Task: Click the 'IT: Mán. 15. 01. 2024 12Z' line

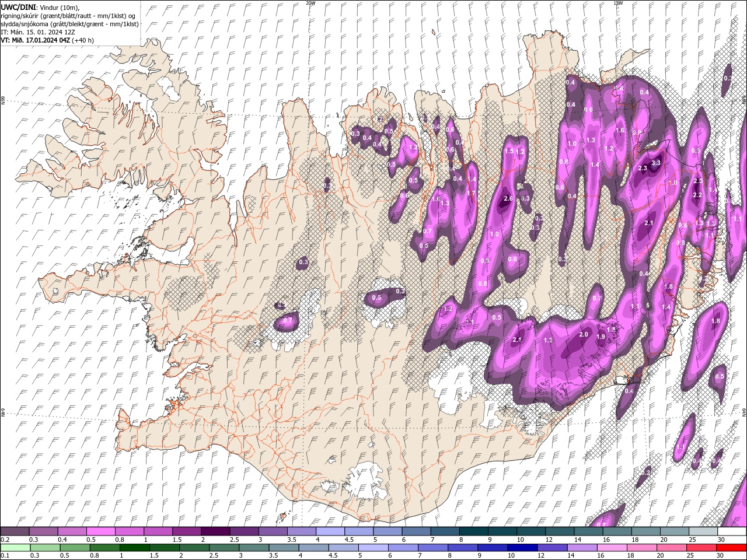Action: click(x=39, y=32)
